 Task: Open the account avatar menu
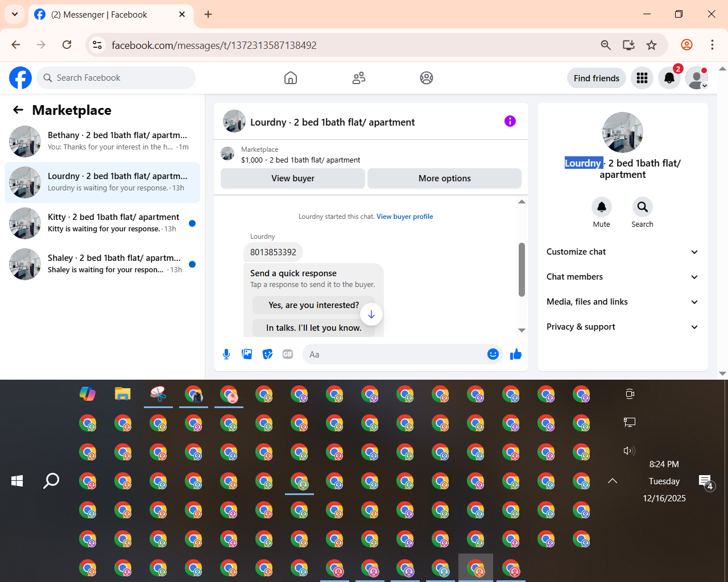[697, 78]
